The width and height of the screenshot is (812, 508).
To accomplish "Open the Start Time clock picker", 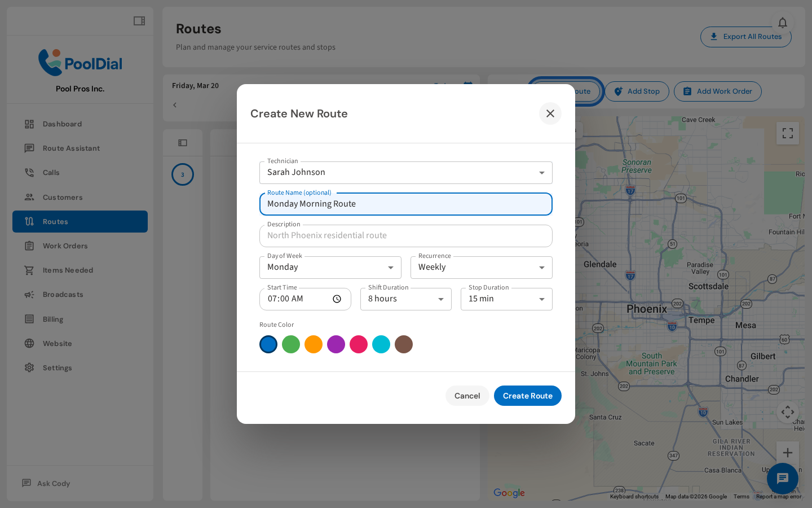I will point(337,299).
